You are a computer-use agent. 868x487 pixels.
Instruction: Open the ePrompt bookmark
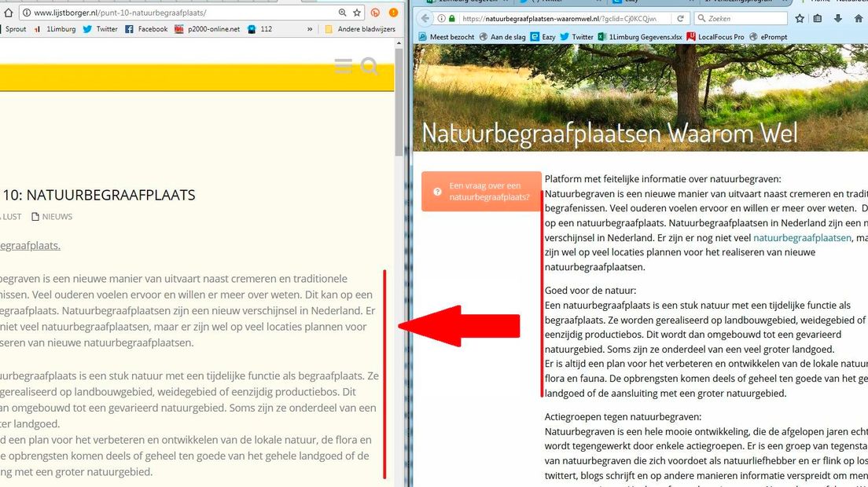click(x=768, y=36)
